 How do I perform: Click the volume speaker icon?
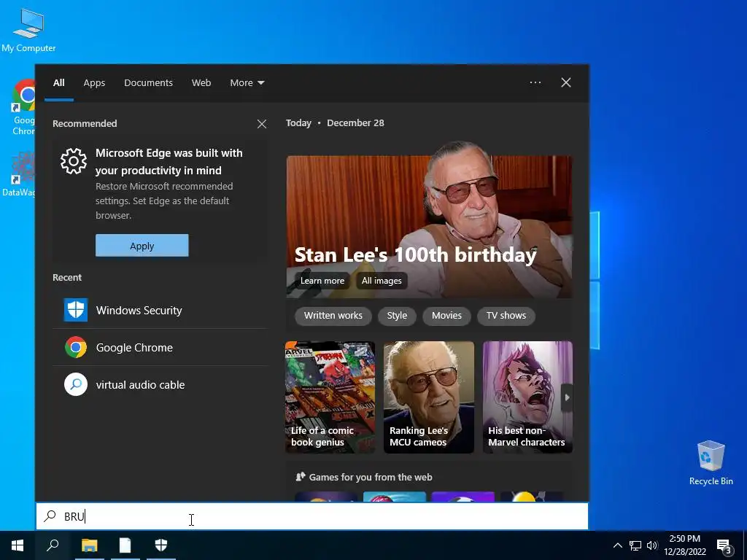pos(652,545)
